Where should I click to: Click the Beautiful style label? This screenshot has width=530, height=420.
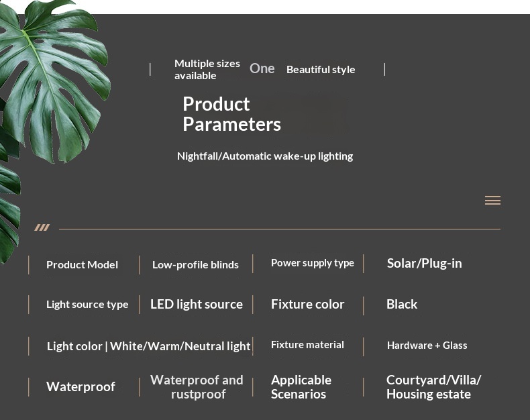(321, 69)
